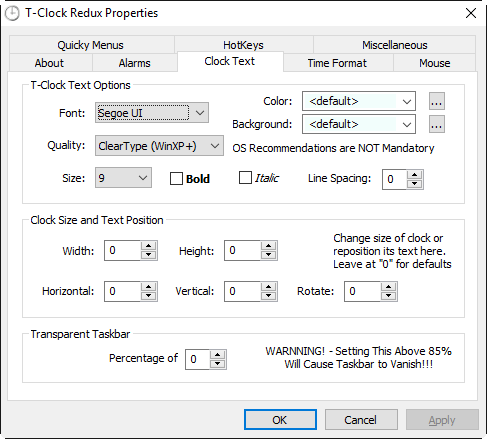The height and width of the screenshot is (439, 487).
Task: Decrease Height value with down arrow
Action: tap(269, 255)
